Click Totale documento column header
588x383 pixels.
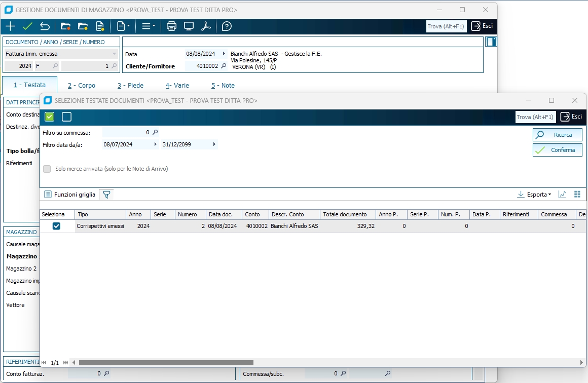pos(348,214)
